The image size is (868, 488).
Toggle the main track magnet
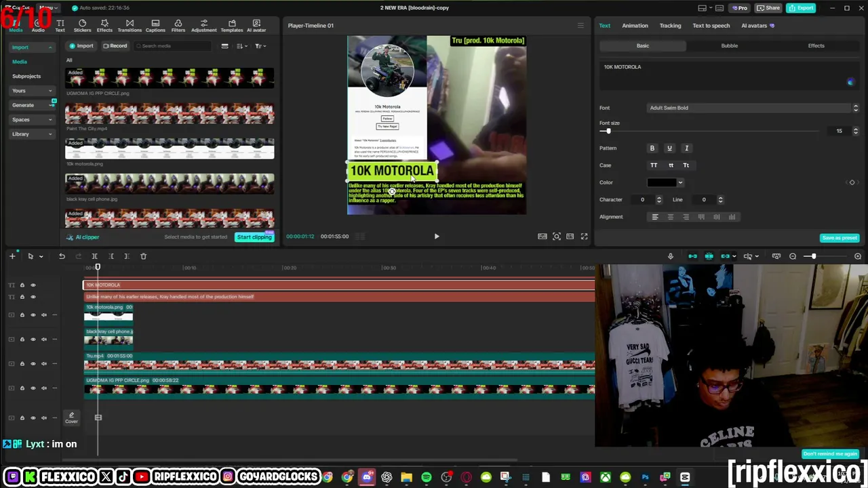coord(692,256)
